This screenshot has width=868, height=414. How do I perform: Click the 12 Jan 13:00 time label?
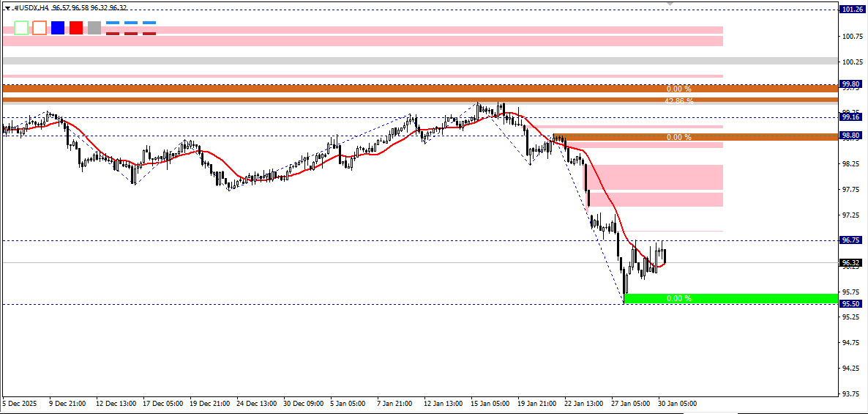coord(444,404)
